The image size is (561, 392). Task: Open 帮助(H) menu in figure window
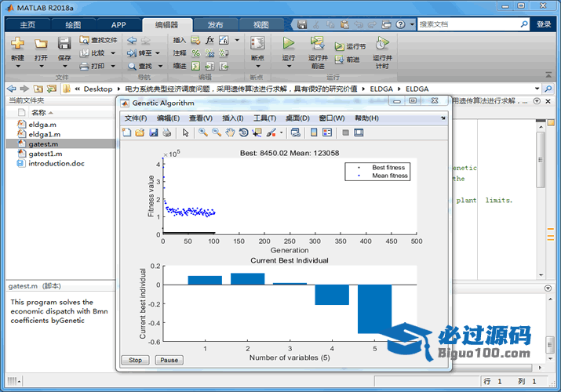[x=366, y=118]
